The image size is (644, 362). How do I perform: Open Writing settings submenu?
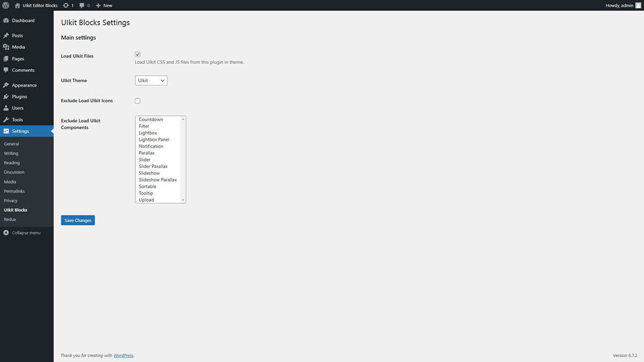tap(11, 153)
